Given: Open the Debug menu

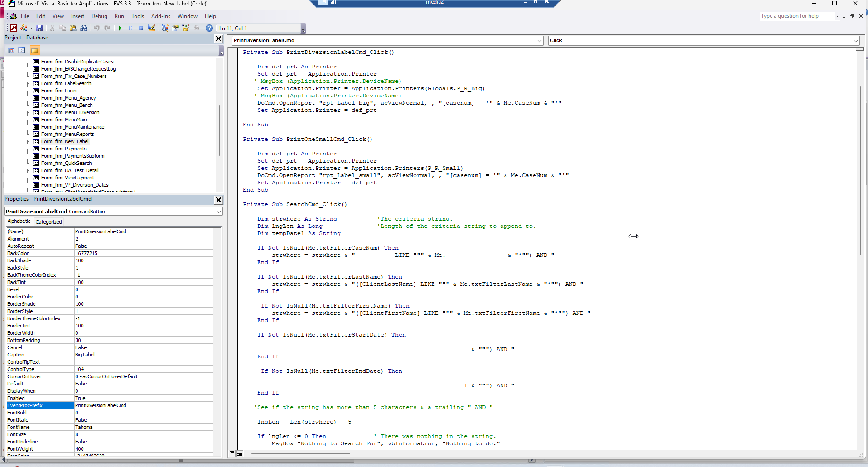Looking at the screenshot, I should coord(99,16).
